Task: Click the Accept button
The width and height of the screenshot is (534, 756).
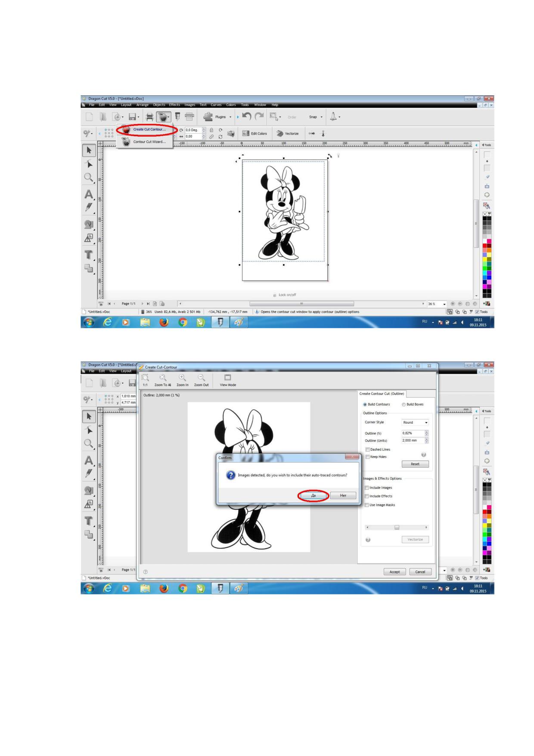Action: pos(394,572)
